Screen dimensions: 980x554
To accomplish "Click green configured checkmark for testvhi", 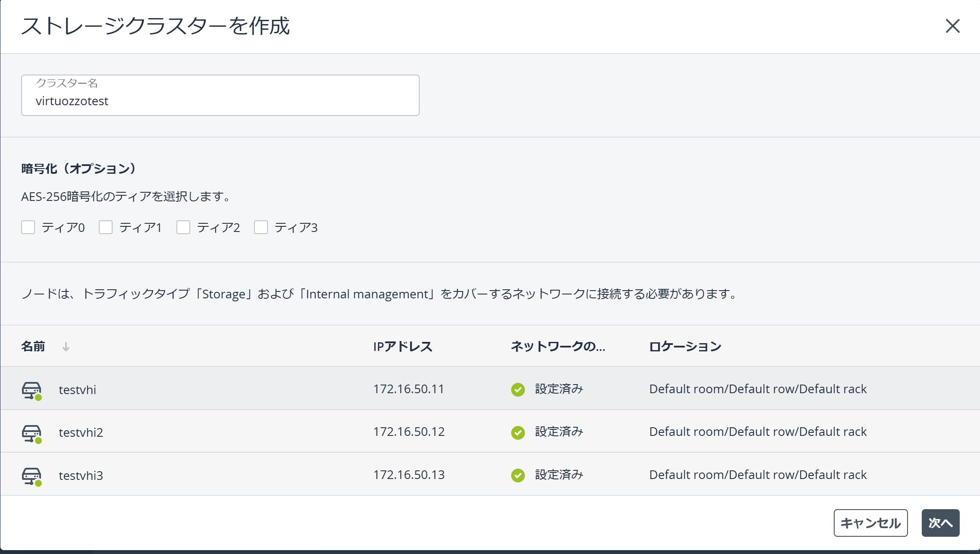I will coord(518,389).
